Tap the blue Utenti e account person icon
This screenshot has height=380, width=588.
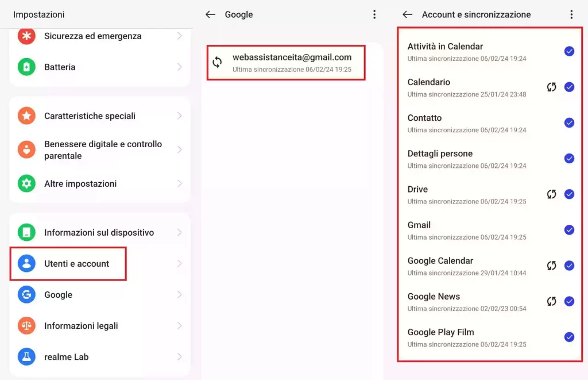(x=26, y=264)
